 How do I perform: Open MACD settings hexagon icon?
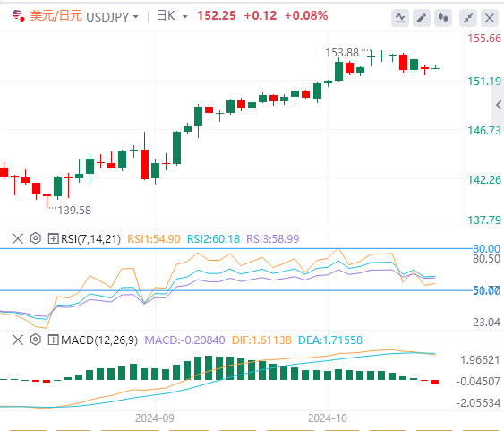35,340
